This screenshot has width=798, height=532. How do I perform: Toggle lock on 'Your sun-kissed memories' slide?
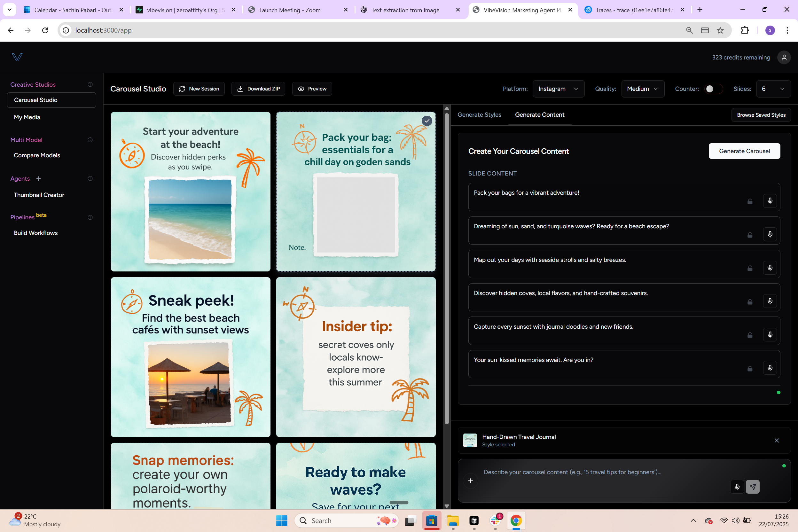click(x=750, y=368)
